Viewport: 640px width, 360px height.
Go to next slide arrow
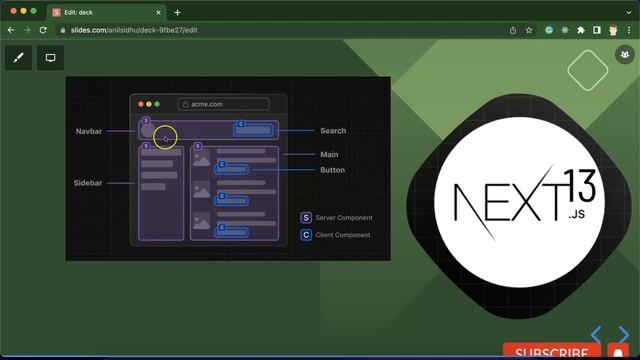[x=624, y=335]
